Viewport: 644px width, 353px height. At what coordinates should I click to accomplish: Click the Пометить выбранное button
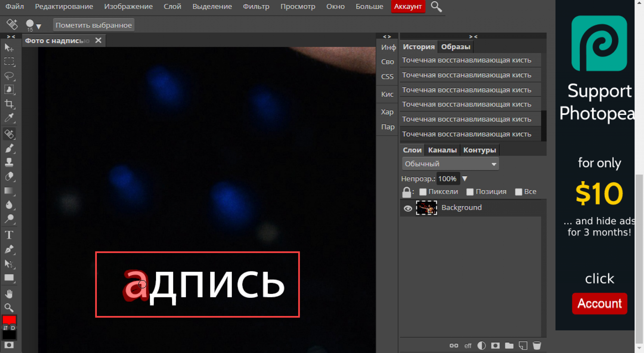click(94, 25)
